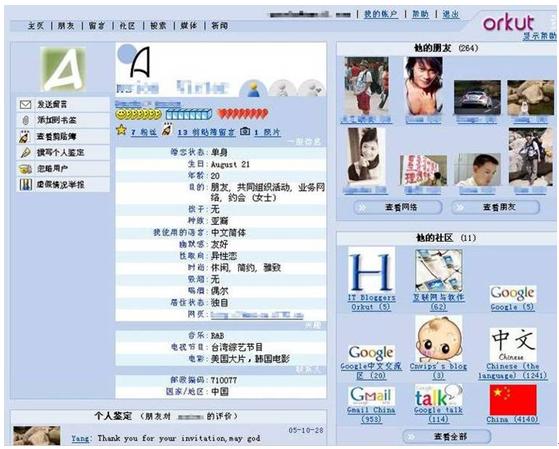Click the 查看网络 button

coord(398,207)
